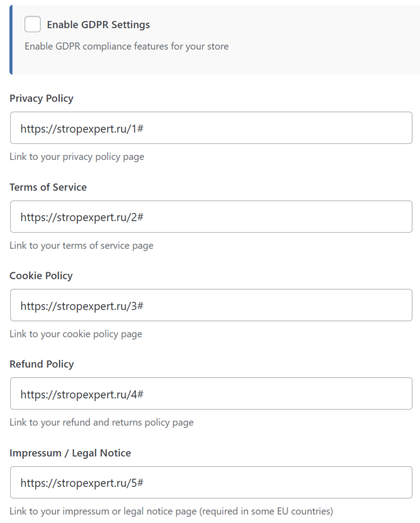420x523 pixels.
Task: Focus the Privacy Policy URL field
Action: tap(211, 128)
